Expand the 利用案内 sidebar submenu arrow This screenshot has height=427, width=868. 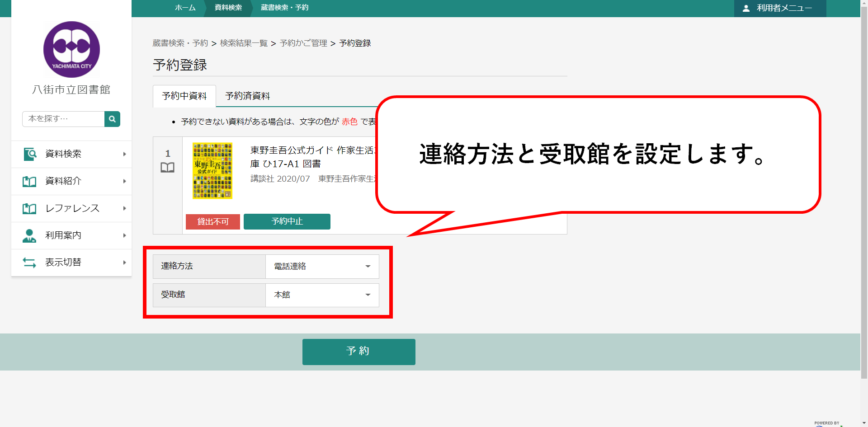tap(124, 235)
